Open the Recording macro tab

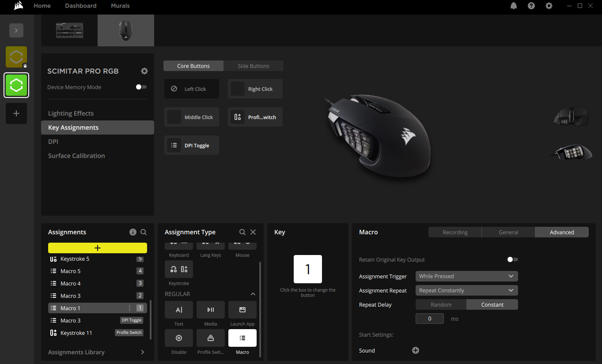[455, 232]
